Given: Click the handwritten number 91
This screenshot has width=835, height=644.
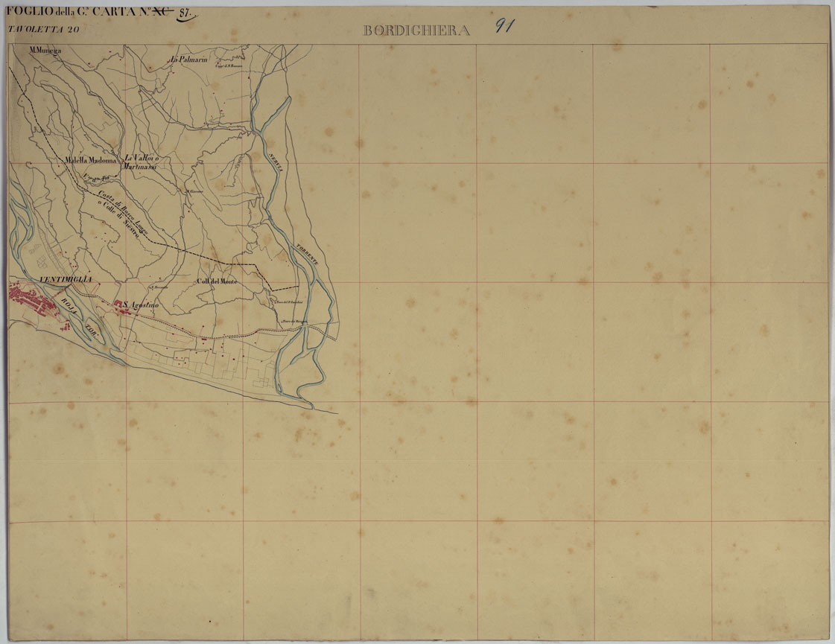Looking at the screenshot, I should tap(504, 26).
